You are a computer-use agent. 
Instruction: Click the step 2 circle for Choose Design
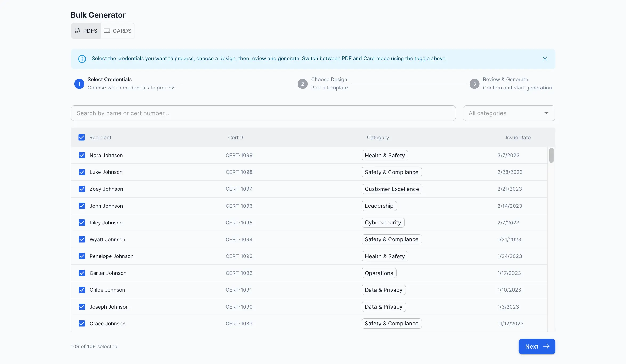point(302,84)
